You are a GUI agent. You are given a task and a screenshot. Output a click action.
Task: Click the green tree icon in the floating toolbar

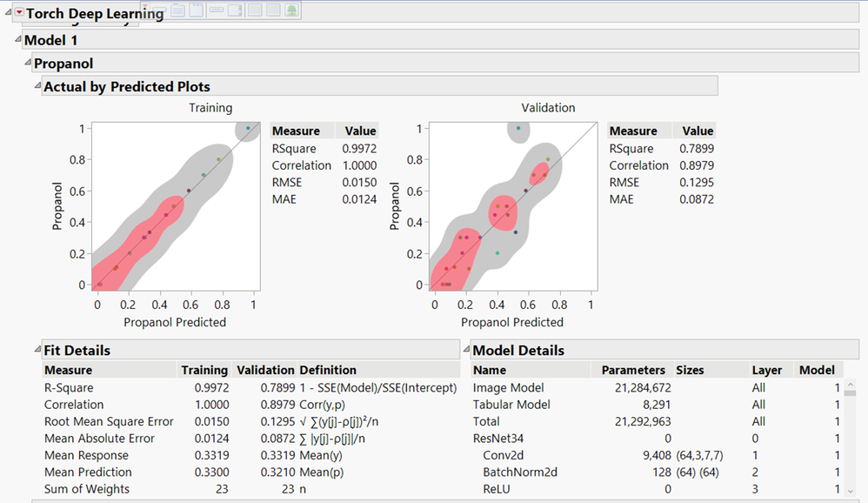pos(291,10)
